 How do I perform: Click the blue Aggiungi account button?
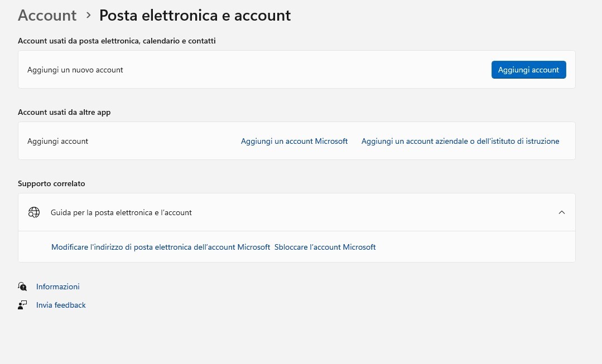click(x=529, y=70)
